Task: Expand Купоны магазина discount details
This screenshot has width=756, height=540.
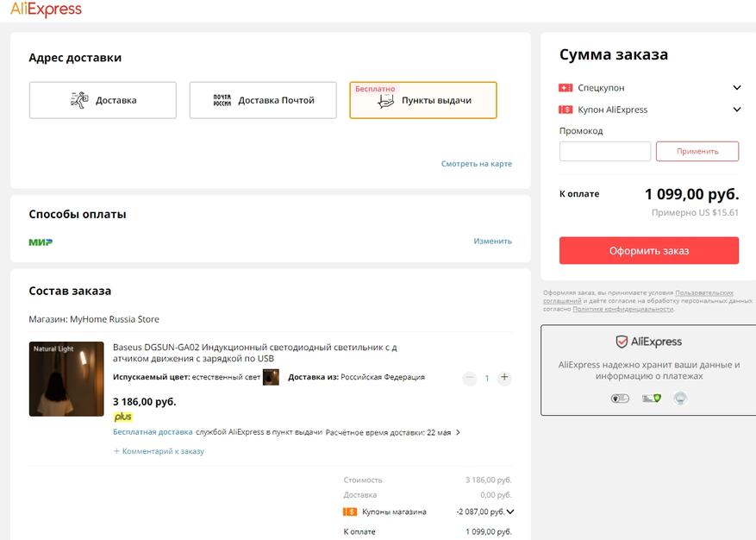Action: 510,512
